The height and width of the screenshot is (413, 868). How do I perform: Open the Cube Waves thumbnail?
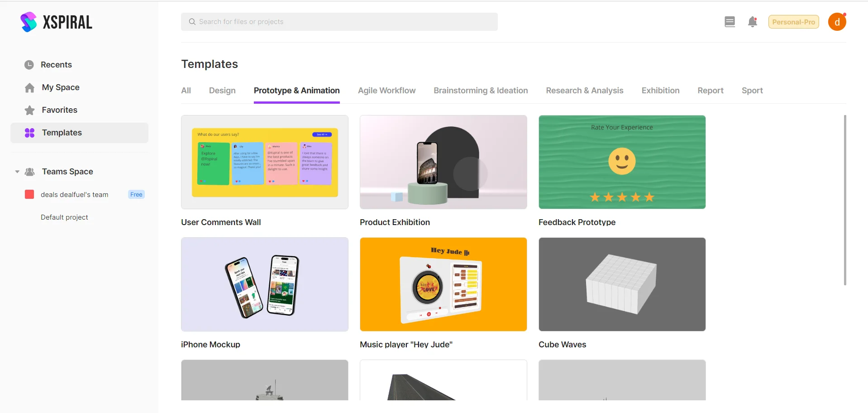click(x=622, y=284)
